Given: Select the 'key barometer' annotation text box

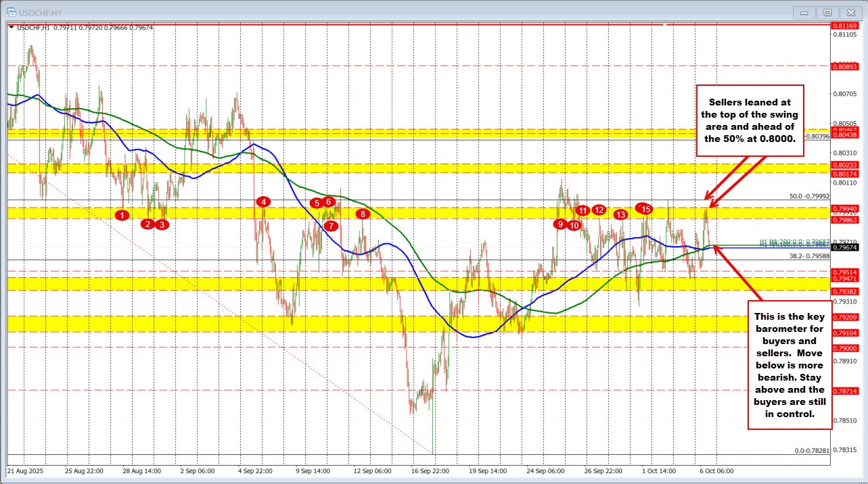Looking at the screenshot, I should coord(789,365).
